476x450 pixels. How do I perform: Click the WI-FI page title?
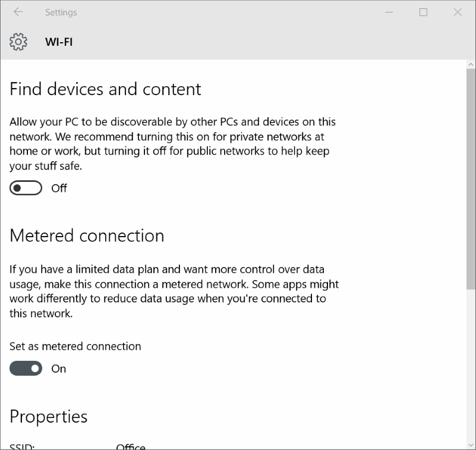coord(59,42)
